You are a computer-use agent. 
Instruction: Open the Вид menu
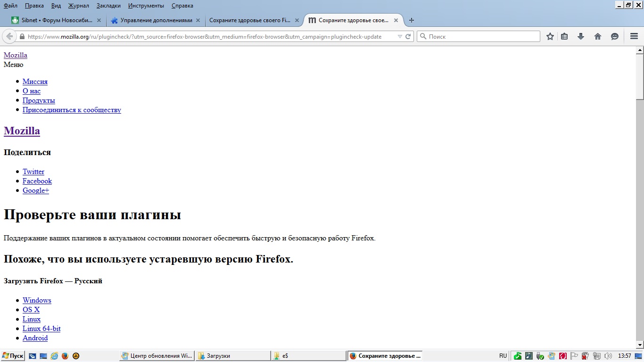[56, 6]
